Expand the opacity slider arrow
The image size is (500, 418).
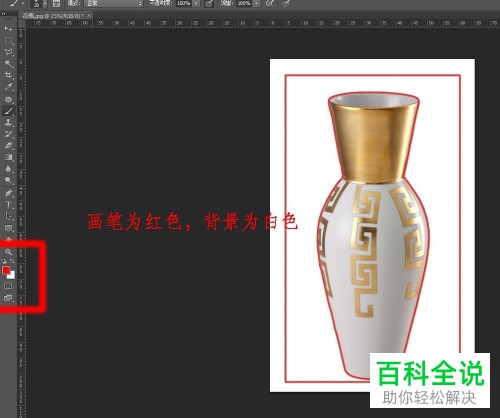click(x=196, y=3)
